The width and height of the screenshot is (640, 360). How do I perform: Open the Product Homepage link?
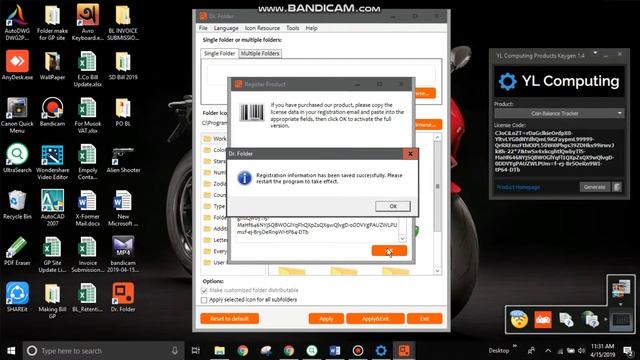click(x=518, y=187)
